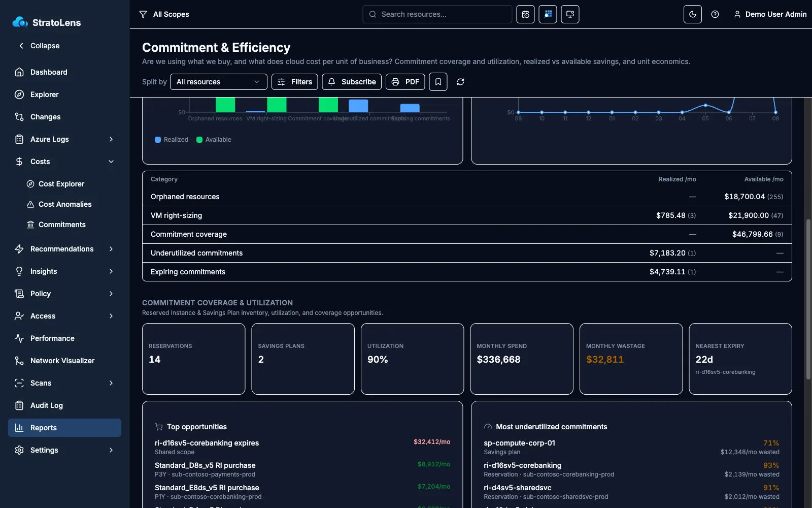Click the Dashboard home icon

pos(19,72)
